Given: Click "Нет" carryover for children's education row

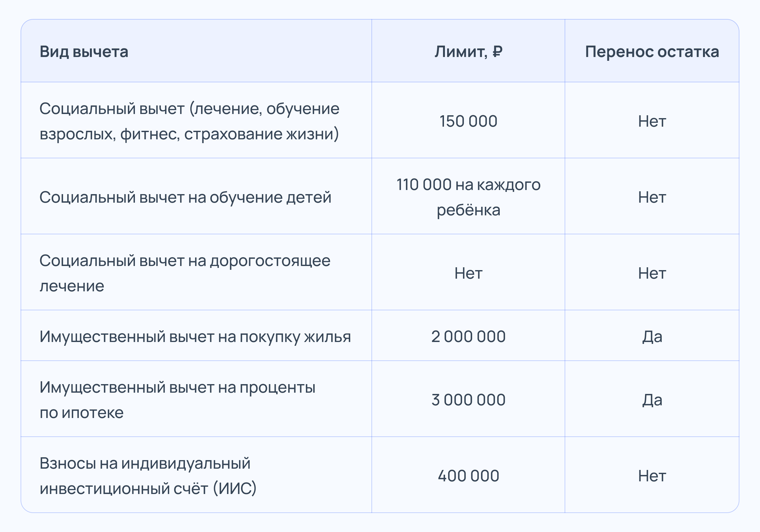Looking at the screenshot, I should pos(652,197).
